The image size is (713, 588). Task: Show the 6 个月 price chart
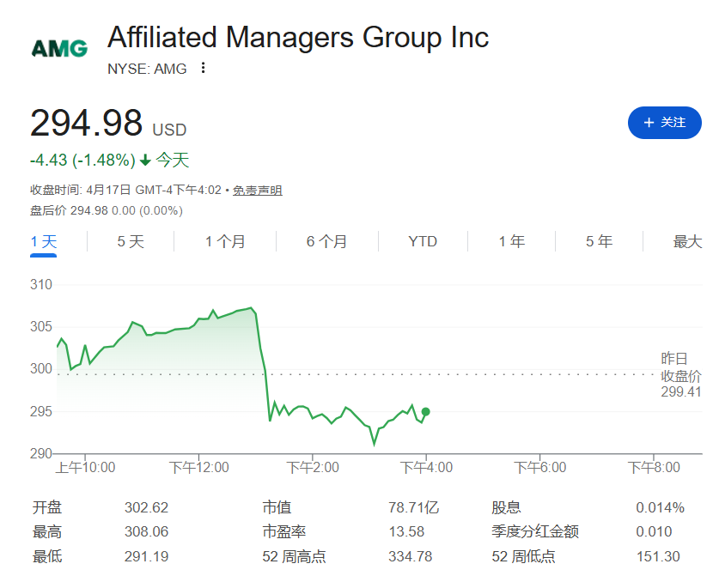pos(326,241)
